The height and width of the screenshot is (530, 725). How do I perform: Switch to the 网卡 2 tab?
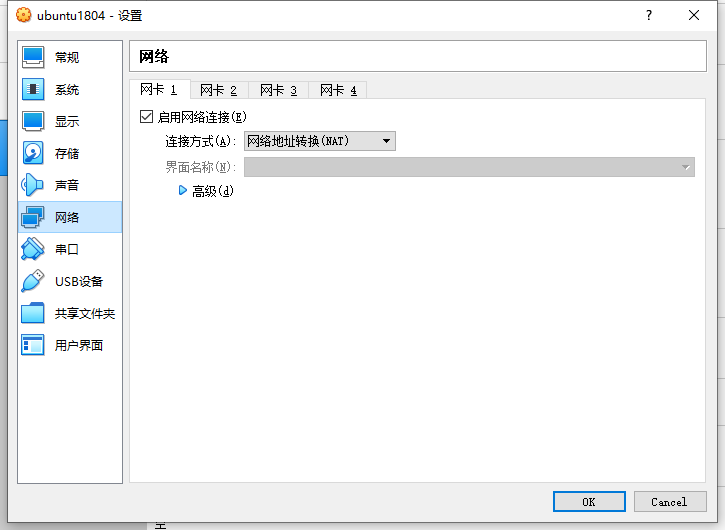[x=219, y=90]
